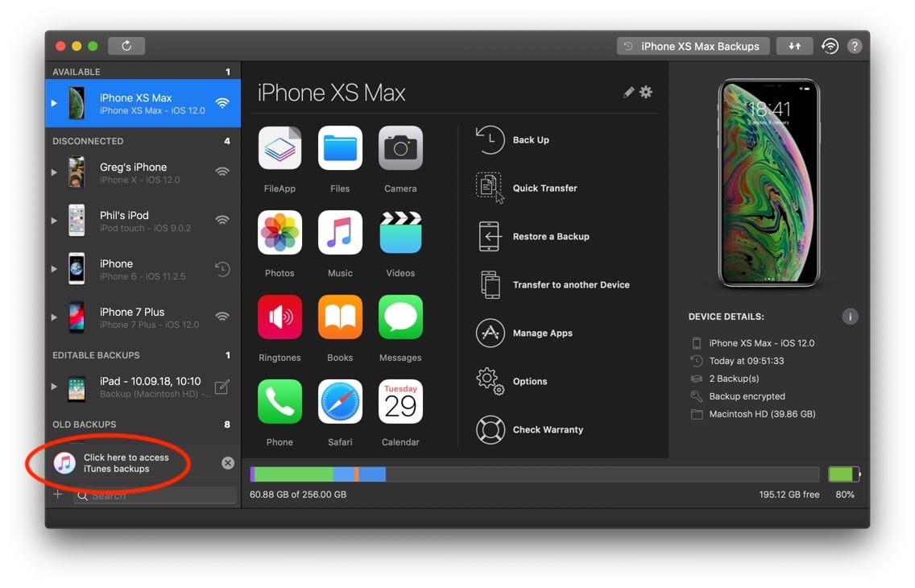Click the edit icon on iPad backup row
Screen dimensions: 915x588
pos(222,387)
